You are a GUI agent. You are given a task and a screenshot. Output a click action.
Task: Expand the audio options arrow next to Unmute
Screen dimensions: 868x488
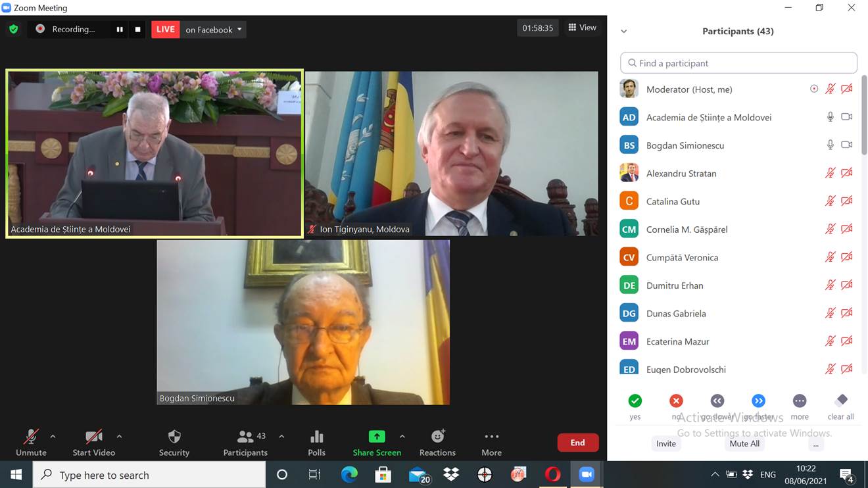pyautogui.click(x=53, y=436)
